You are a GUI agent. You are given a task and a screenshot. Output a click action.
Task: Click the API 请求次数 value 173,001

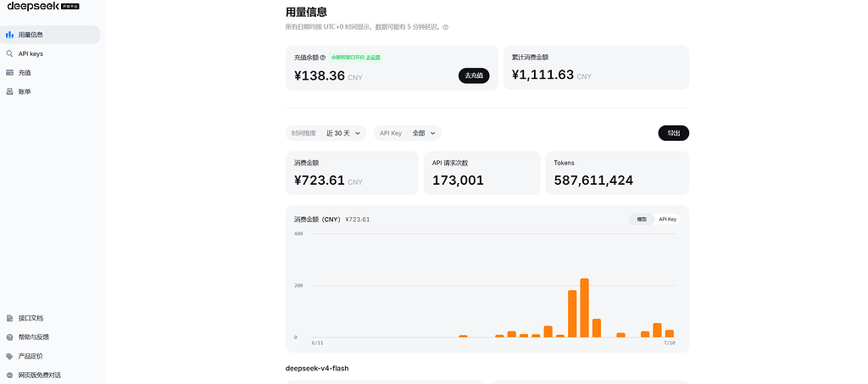[x=458, y=181]
